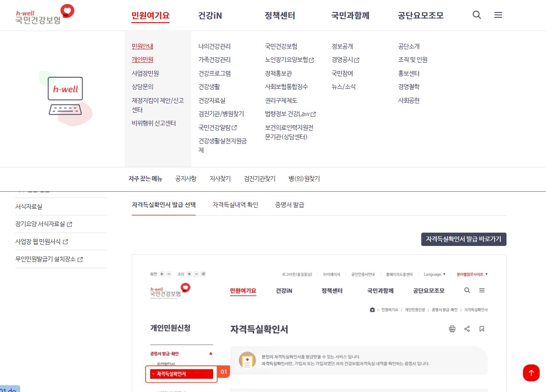The height and width of the screenshot is (392, 546).
Task: Open 건강자료실 menu link
Action: click(x=212, y=100)
